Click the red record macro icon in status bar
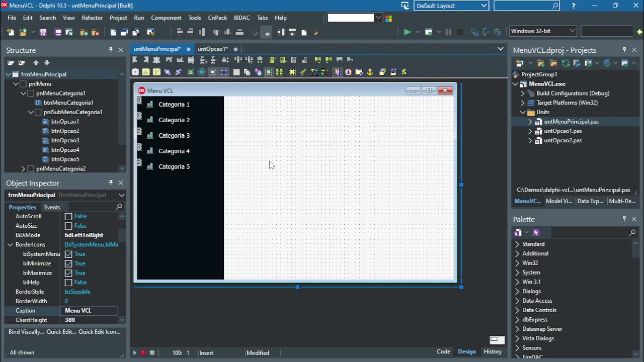 143,352
